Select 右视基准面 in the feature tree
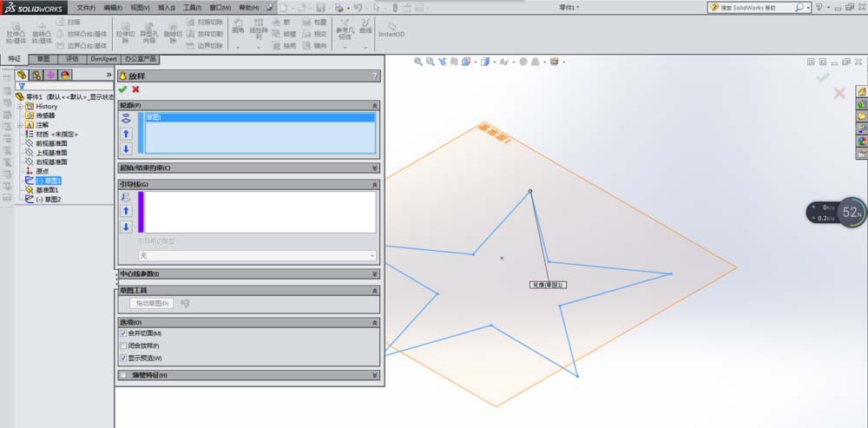This screenshot has width=868, height=428. pos(51,162)
